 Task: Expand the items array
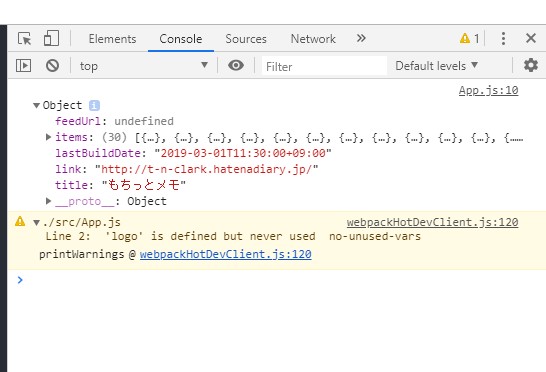[x=49, y=137]
